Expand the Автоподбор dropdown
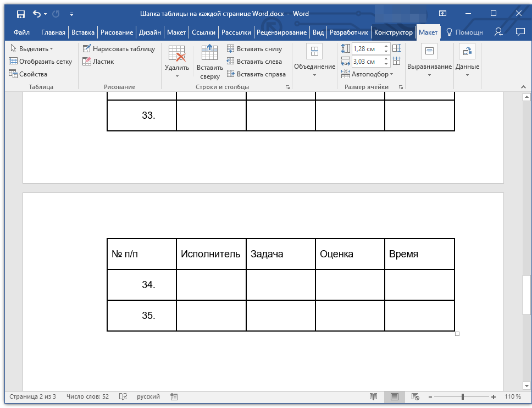The height and width of the screenshot is (408, 532). point(367,74)
